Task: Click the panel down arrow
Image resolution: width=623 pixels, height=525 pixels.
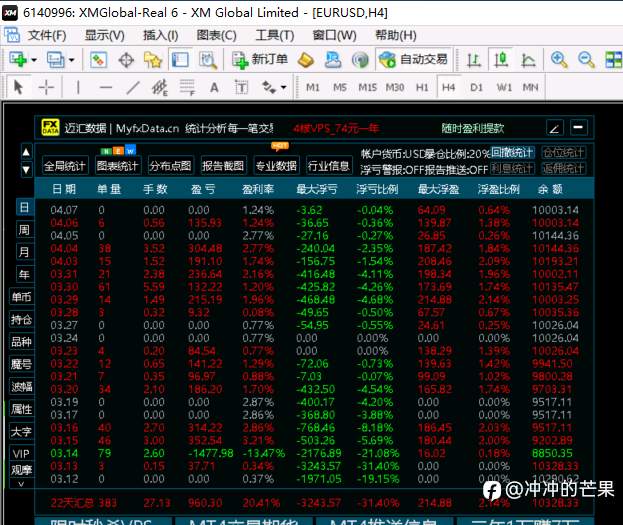Action: pyautogui.click(x=26, y=170)
